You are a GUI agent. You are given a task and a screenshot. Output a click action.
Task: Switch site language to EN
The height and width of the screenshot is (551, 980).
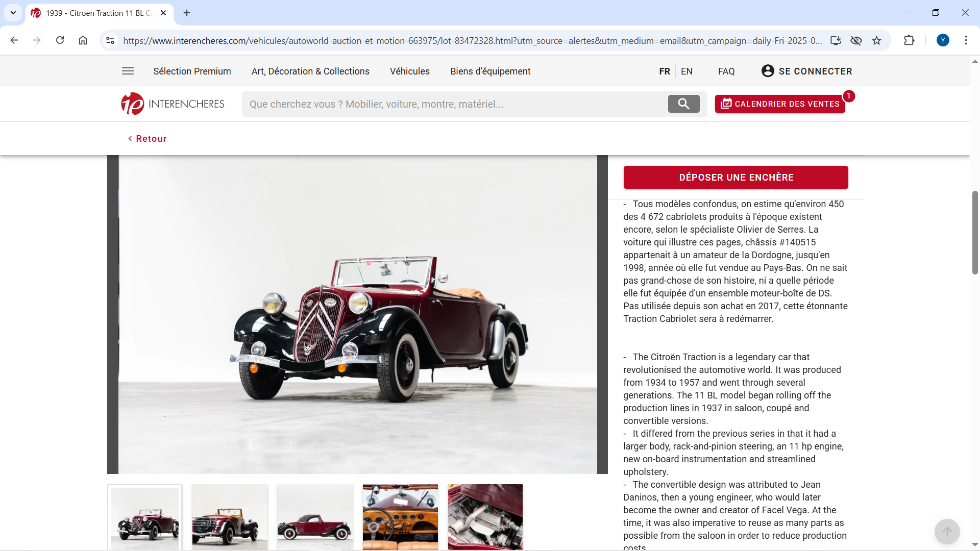click(687, 71)
